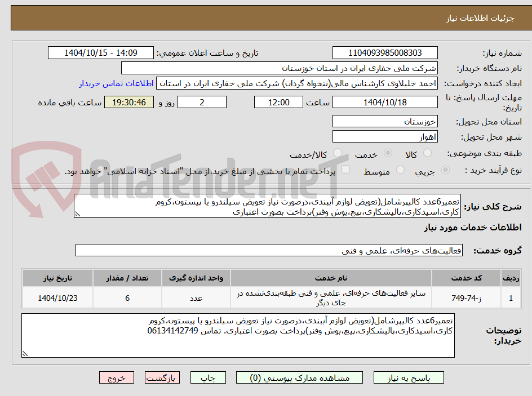The height and width of the screenshot is (396, 532).
Task: Click the تاریخ نیاز column header
Action: (57, 278)
